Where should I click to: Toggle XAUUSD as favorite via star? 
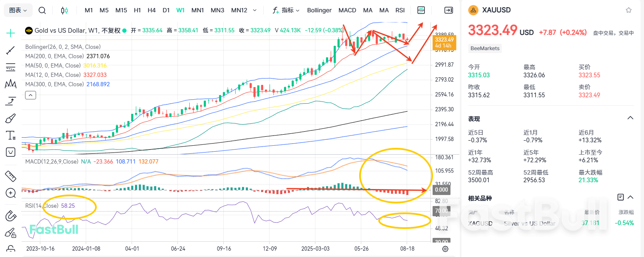tap(628, 10)
